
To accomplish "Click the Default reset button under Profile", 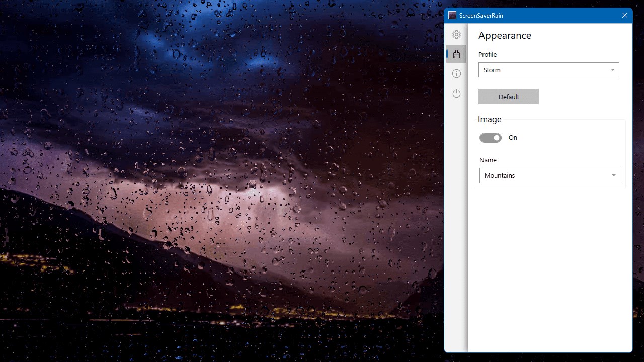I will click(508, 96).
